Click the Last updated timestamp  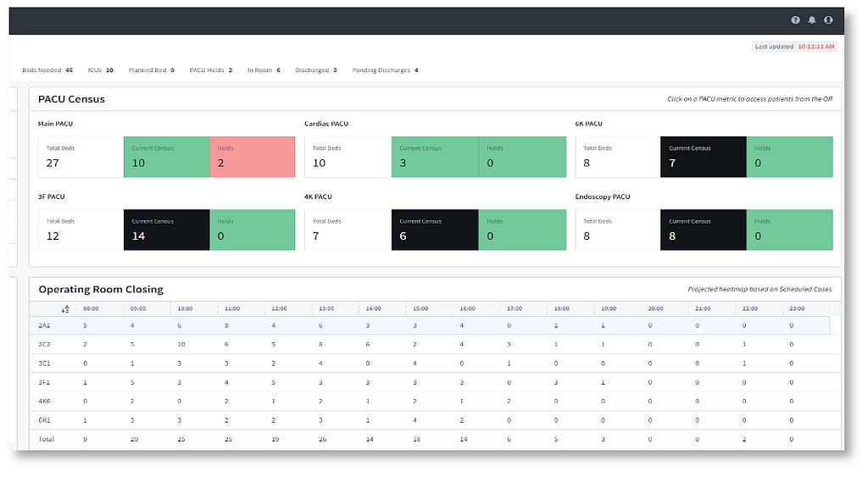pos(794,47)
